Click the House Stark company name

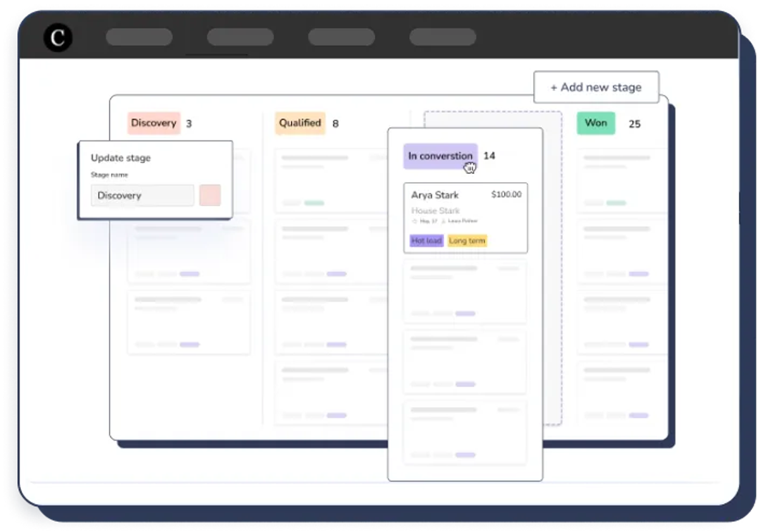436,211
